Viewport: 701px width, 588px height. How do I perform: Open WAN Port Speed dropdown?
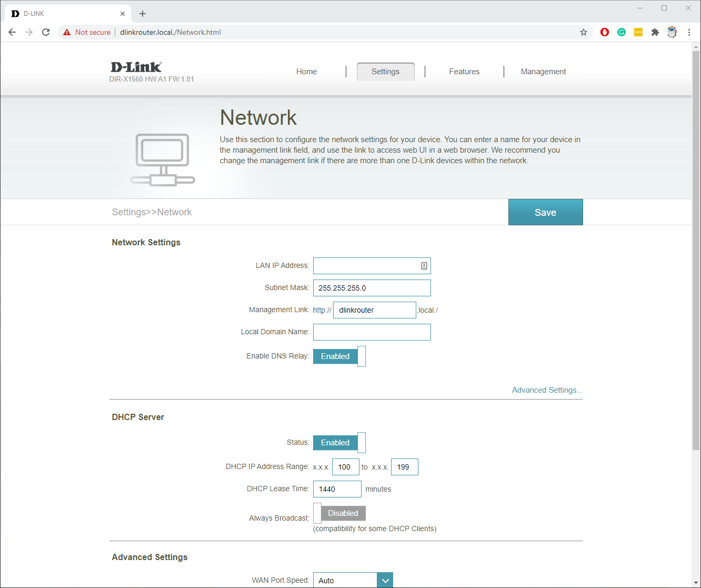(353, 580)
